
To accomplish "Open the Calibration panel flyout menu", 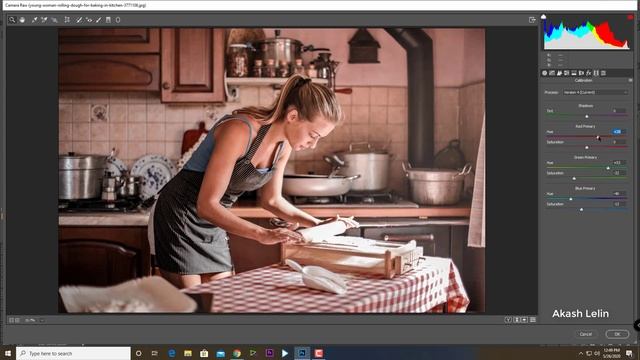I will click(x=630, y=80).
